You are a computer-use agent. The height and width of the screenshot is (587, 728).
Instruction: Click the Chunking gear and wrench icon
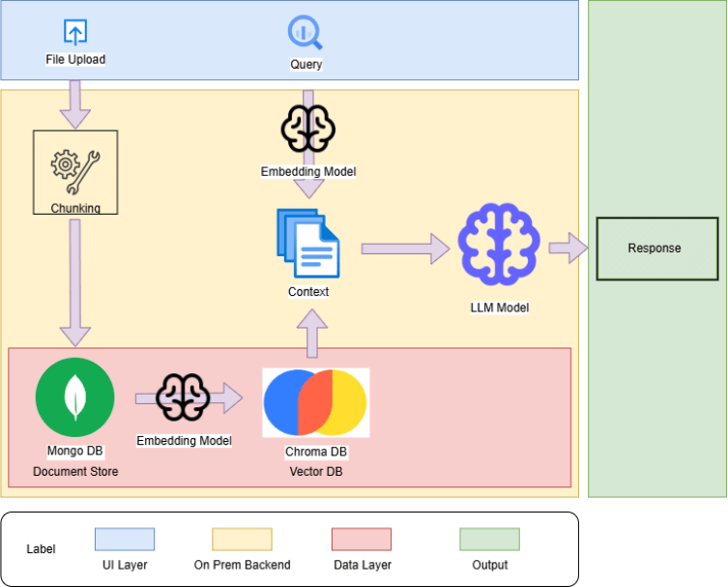(x=74, y=167)
